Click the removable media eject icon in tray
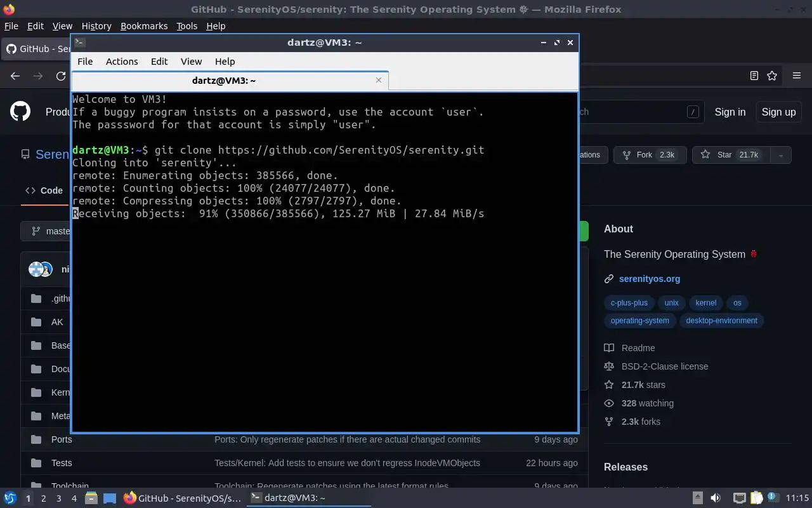 [697, 498]
